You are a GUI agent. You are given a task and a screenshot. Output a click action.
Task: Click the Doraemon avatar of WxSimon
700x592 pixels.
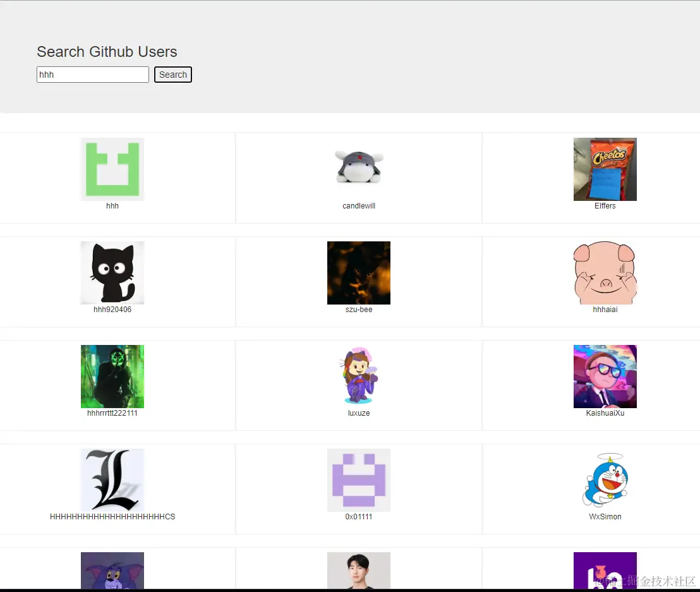(605, 480)
